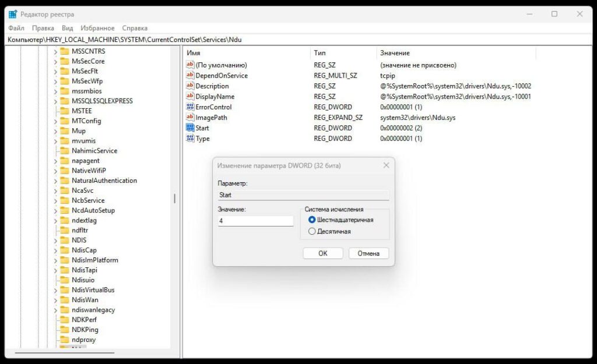Image resolution: width=597 pixels, height=364 pixels.
Task: Click the tree pane horizontal scrollbar
Action: (65, 352)
